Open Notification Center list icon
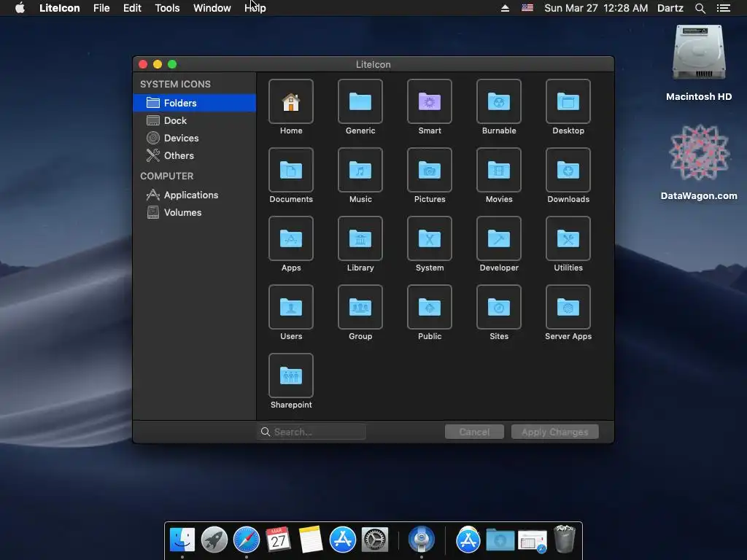The width and height of the screenshot is (747, 560). (724, 8)
